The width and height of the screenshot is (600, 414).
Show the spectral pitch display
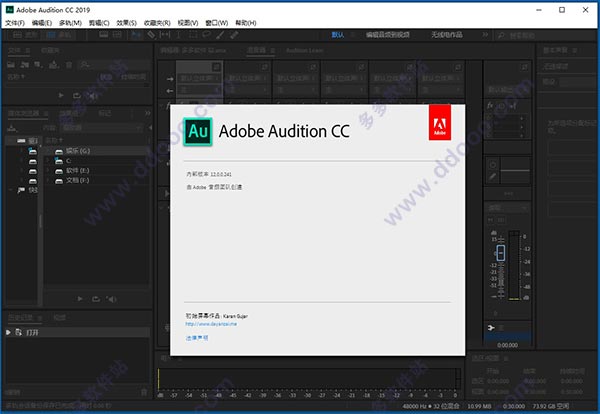(x=117, y=35)
